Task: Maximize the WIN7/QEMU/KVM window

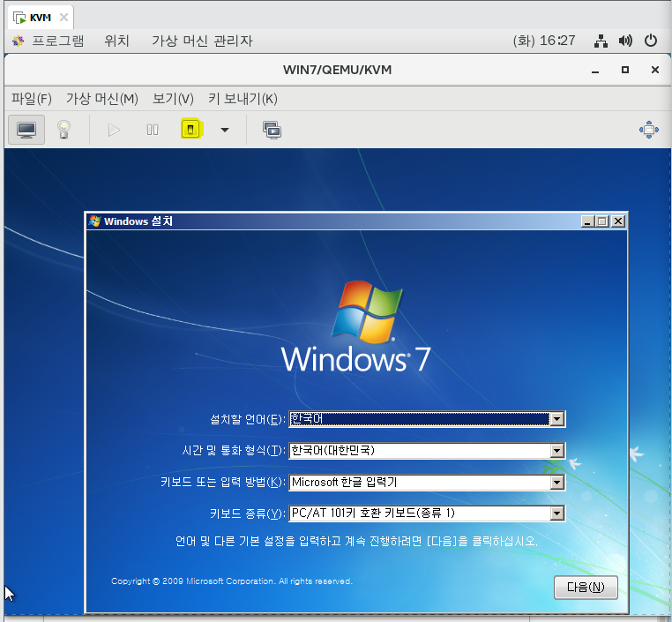Action: (625, 70)
